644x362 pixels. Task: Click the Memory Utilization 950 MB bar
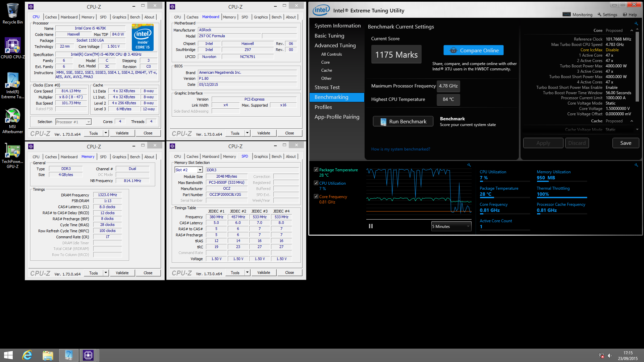coord(562,181)
